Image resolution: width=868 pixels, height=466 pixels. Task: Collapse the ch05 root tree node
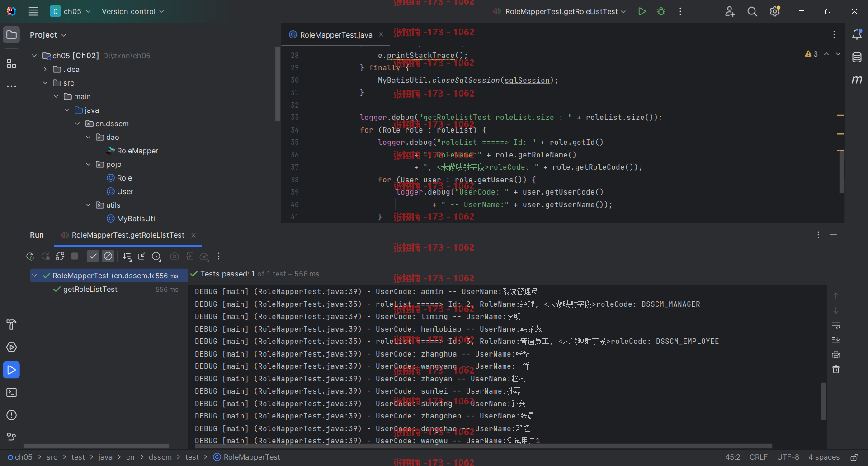[x=34, y=56]
